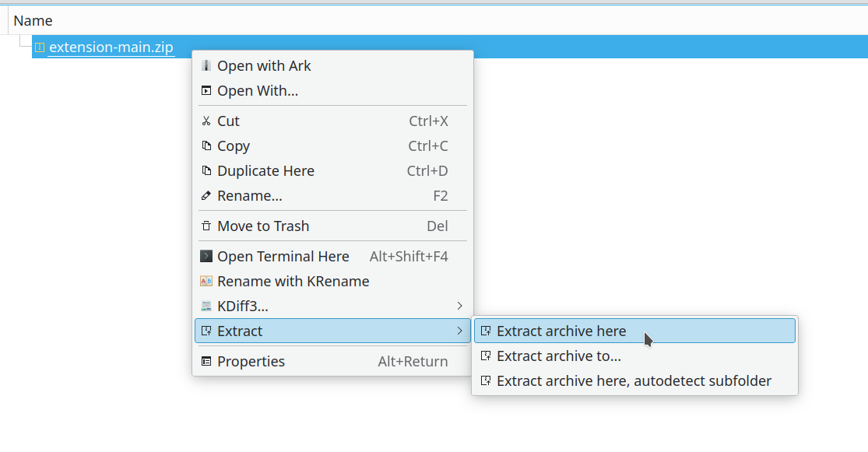Viewport: 868px width, 452px height.
Task: Click the Open with Ark icon
Action: tap(206, 66)
